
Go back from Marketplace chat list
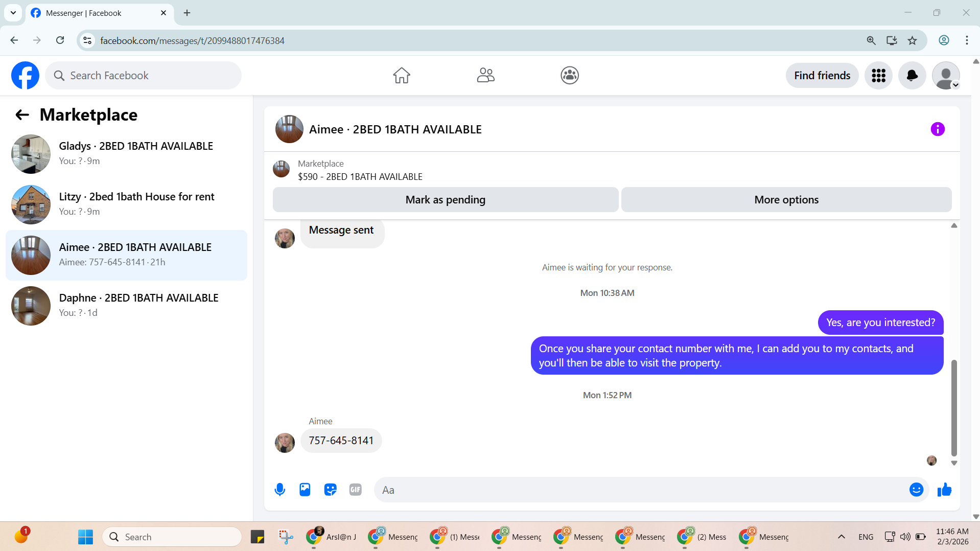point(22,115)
